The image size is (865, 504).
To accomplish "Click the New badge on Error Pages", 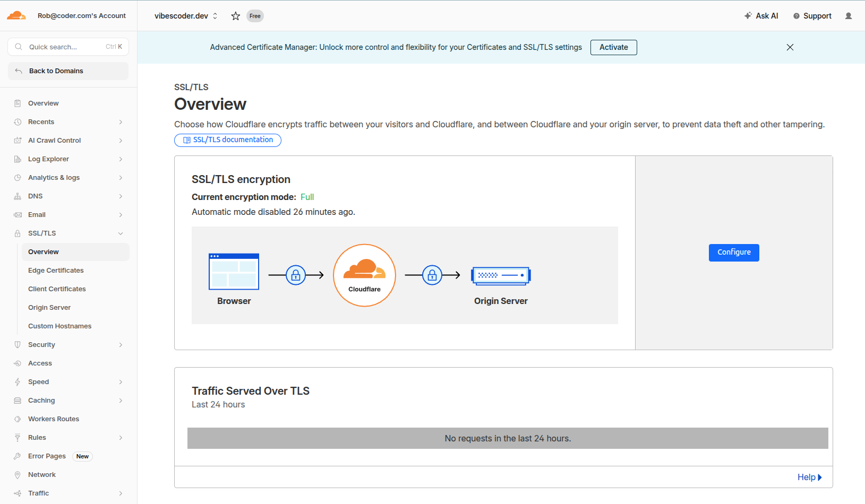I will (x=82, y=456).
